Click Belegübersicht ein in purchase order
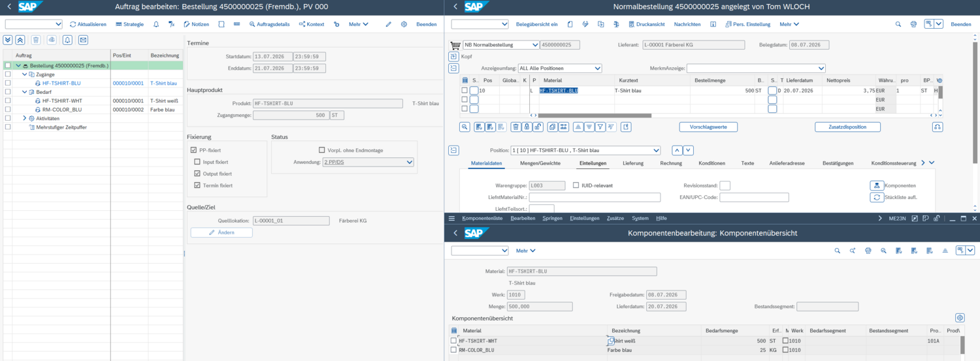 536,24
